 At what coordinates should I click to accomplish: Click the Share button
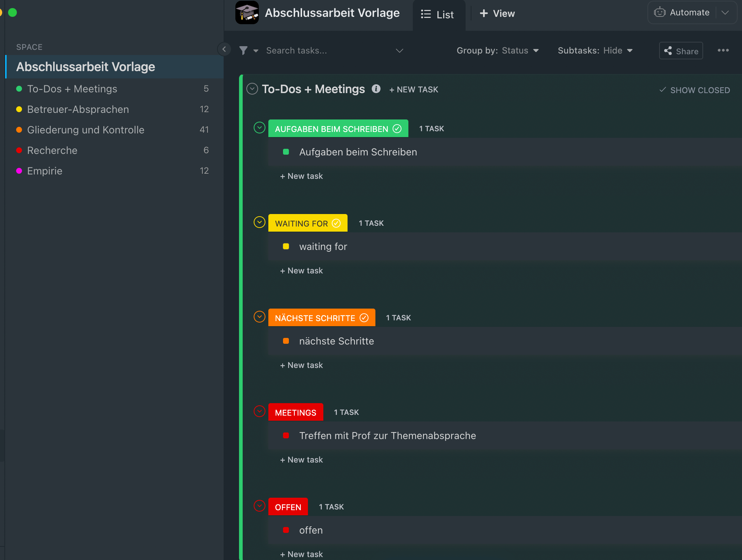[x=681, y=51]
